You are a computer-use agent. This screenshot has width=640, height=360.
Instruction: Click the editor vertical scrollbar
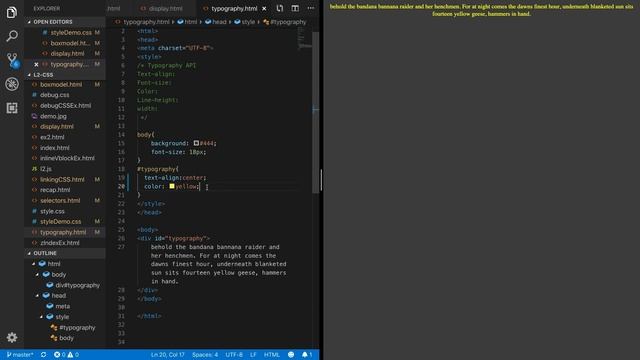pos(316,112)
